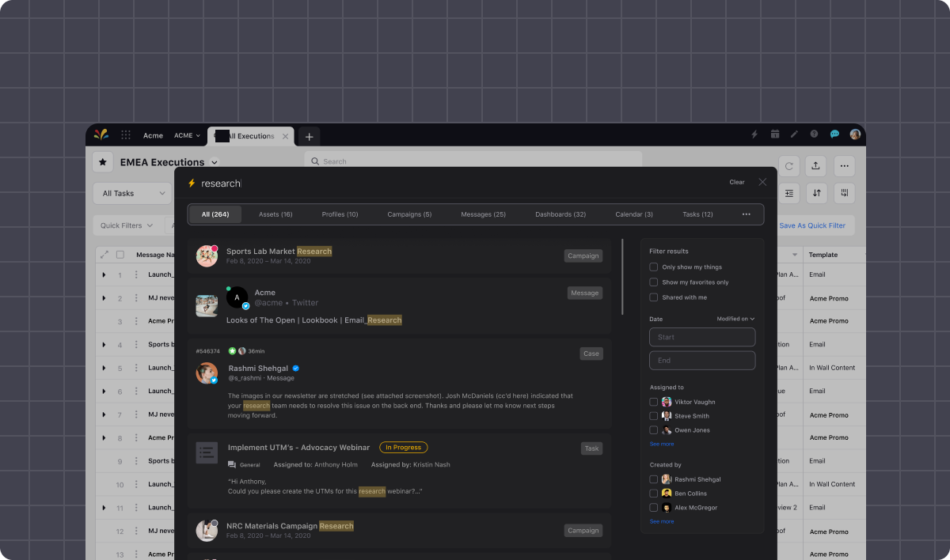Select the Tasks (12) tab
This screenshot has height=560, width=950.
pos(697,214)
